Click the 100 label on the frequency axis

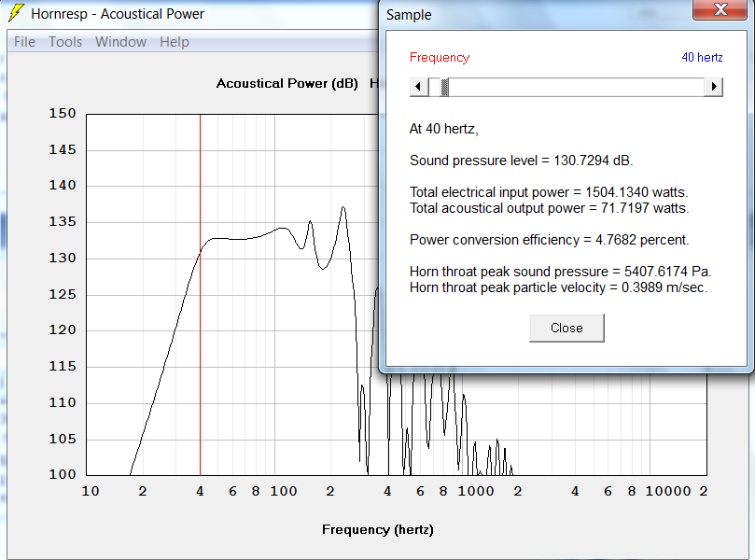284,491
